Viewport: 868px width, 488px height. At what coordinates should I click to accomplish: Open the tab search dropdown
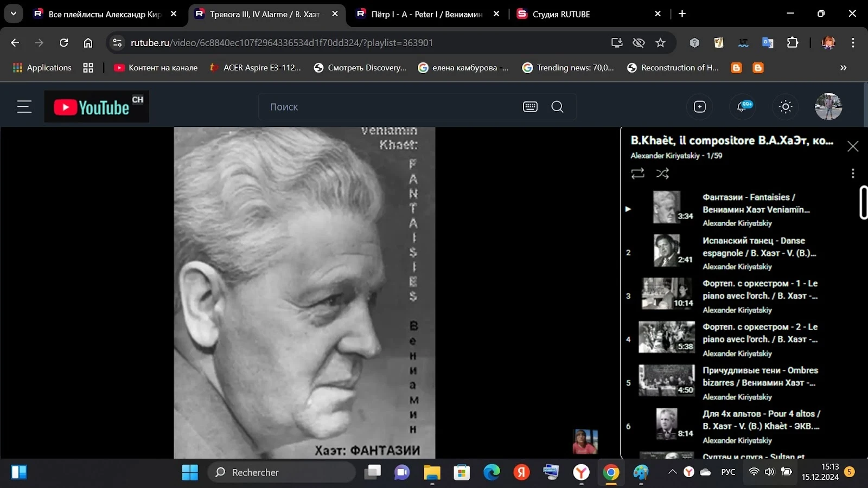[14, 14]
